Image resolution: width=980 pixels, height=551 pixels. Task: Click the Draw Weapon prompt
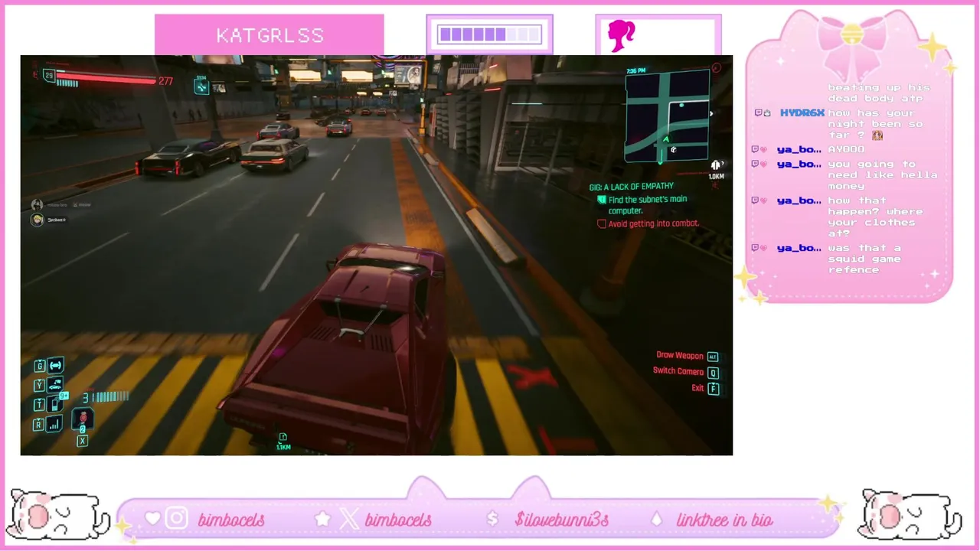[x=680, y=356]
